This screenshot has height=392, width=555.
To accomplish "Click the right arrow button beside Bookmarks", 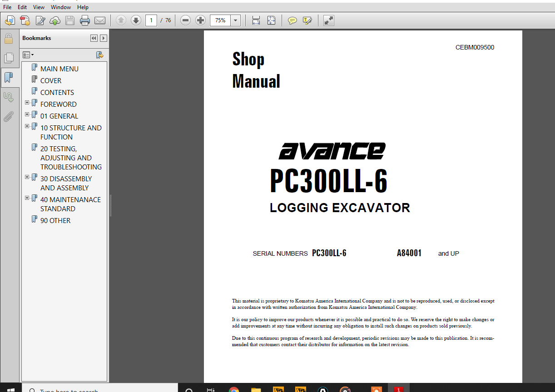I will 104,38.
